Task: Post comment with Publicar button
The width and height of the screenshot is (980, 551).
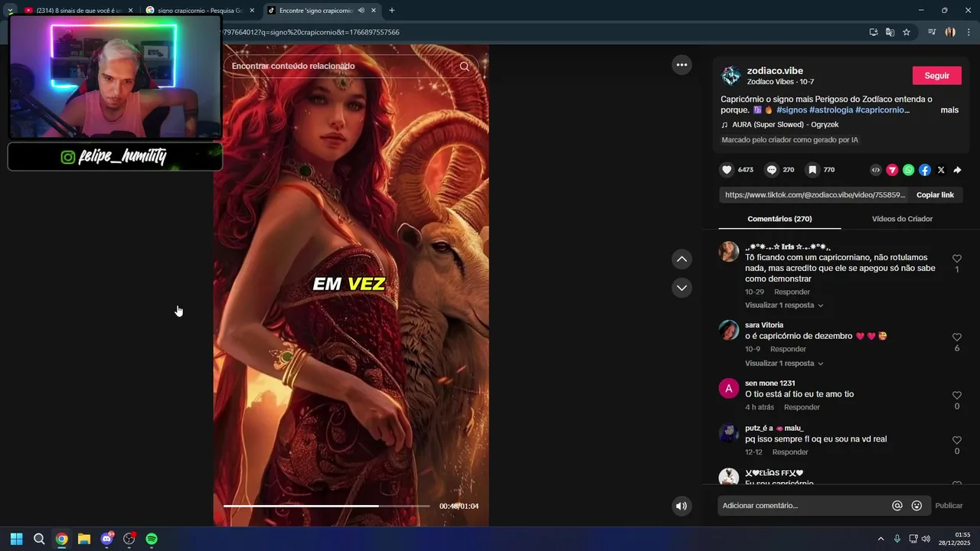Action: (949, 506)
